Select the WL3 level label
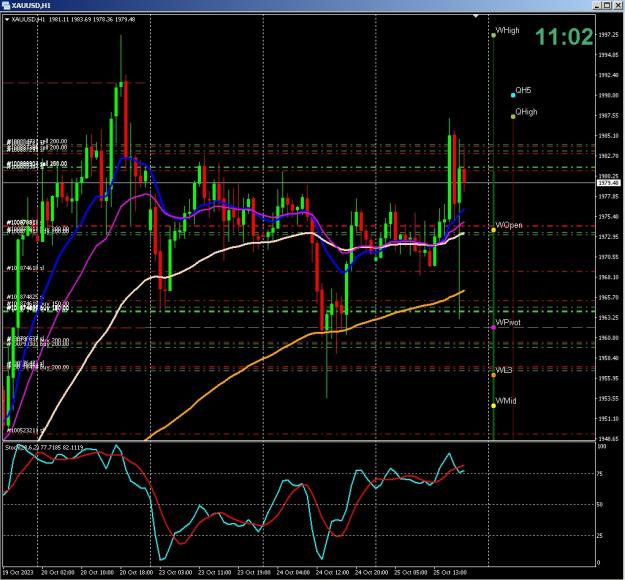This screenshot has height=580, width=625. (504, 370)
